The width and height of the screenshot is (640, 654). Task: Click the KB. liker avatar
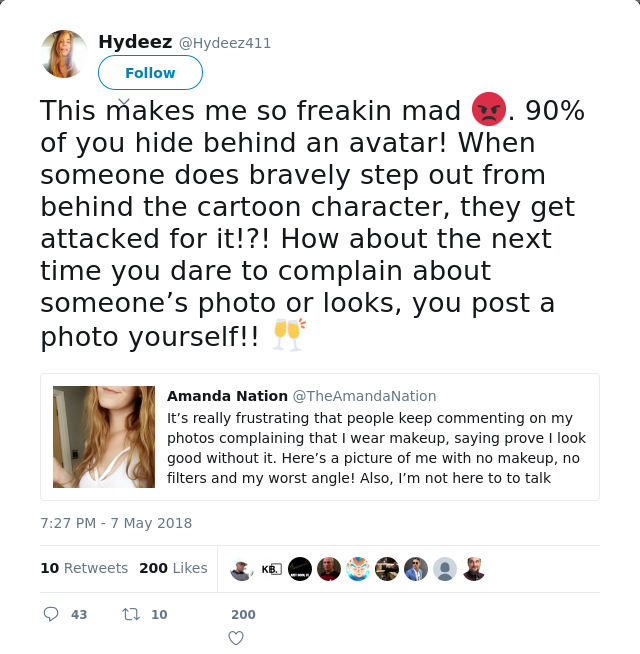(271, 569)
